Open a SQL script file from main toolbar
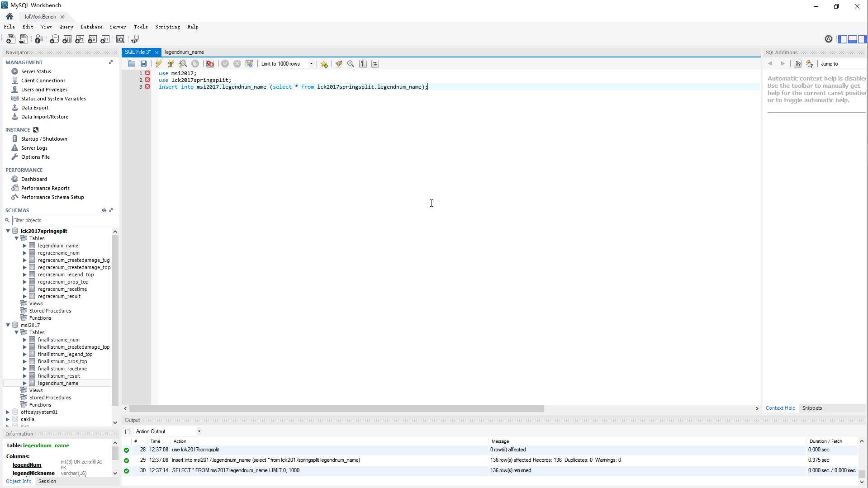This screenshot has width=868, height=488. pos(24,39)
